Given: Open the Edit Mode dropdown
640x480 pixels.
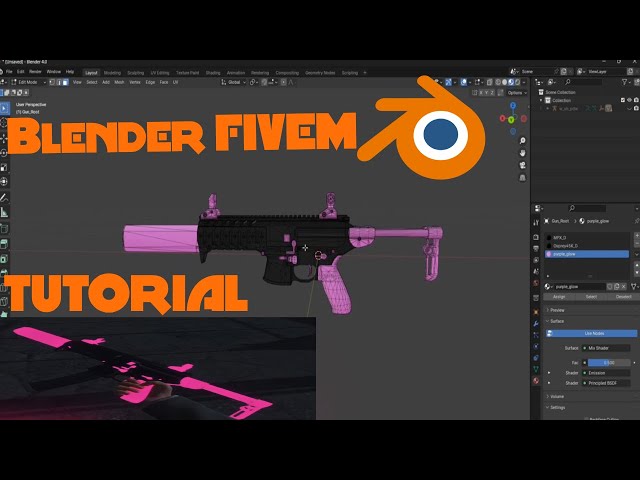Looking at the screenshot, I should 29,82.
